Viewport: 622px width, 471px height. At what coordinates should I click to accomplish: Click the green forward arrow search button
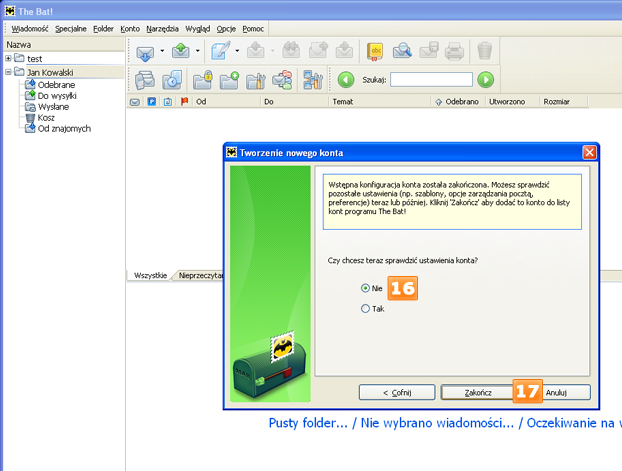pos(486,80)
